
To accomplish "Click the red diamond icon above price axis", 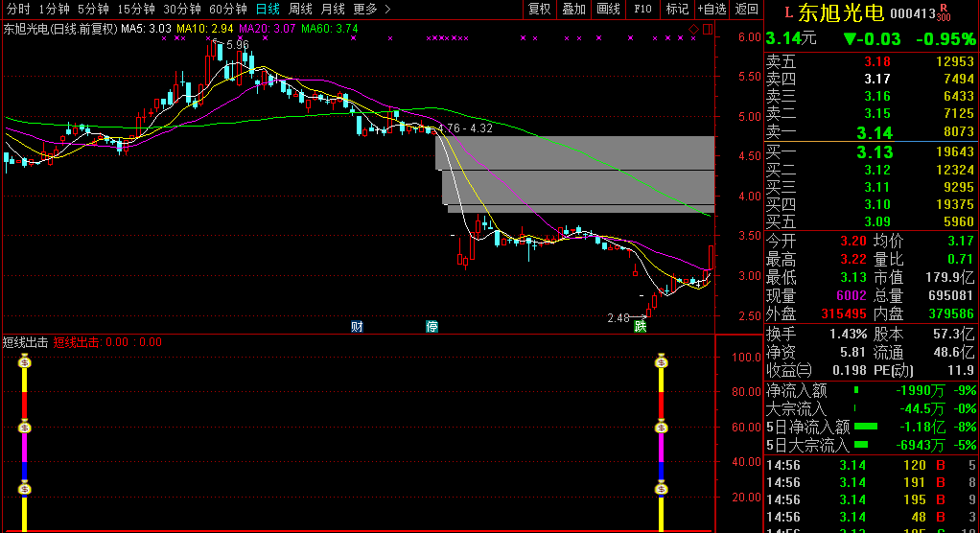I will [x=694, y=30].
